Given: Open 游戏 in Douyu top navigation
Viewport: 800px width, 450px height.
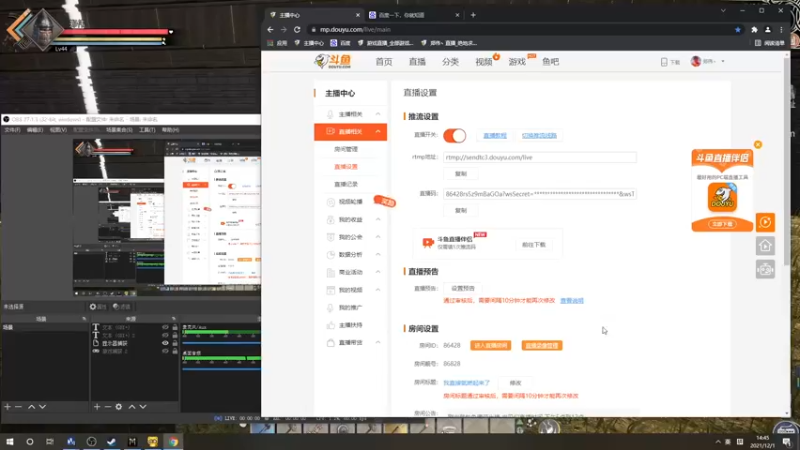Looking at the screenshot, I should pos(517,62).
